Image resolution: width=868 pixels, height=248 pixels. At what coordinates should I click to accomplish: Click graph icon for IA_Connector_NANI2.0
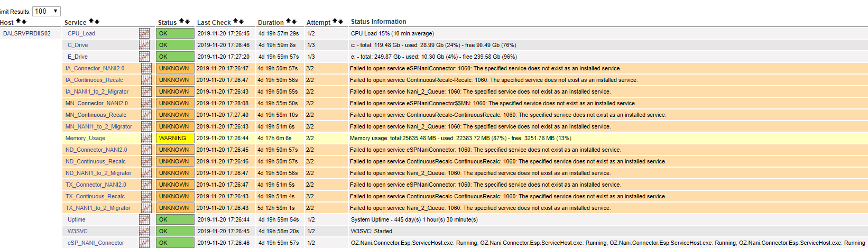146,68
